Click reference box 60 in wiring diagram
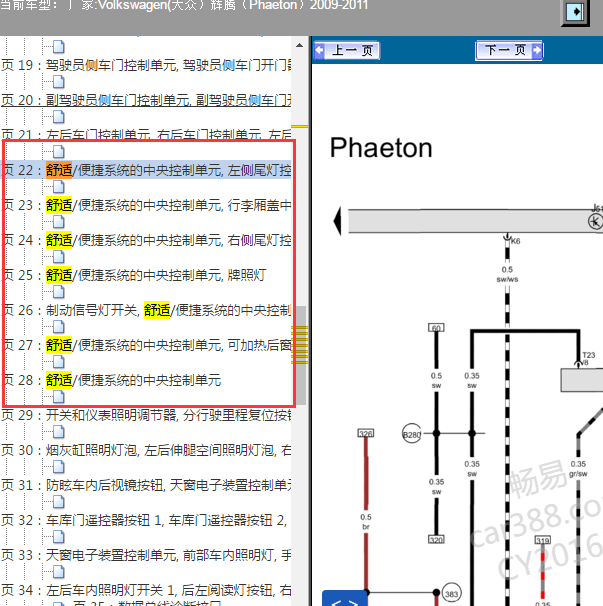Screen dimensions: 603x606 coord(436,328)
